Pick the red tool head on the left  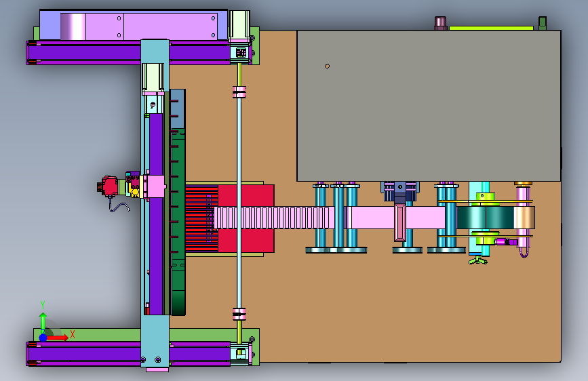109,186
